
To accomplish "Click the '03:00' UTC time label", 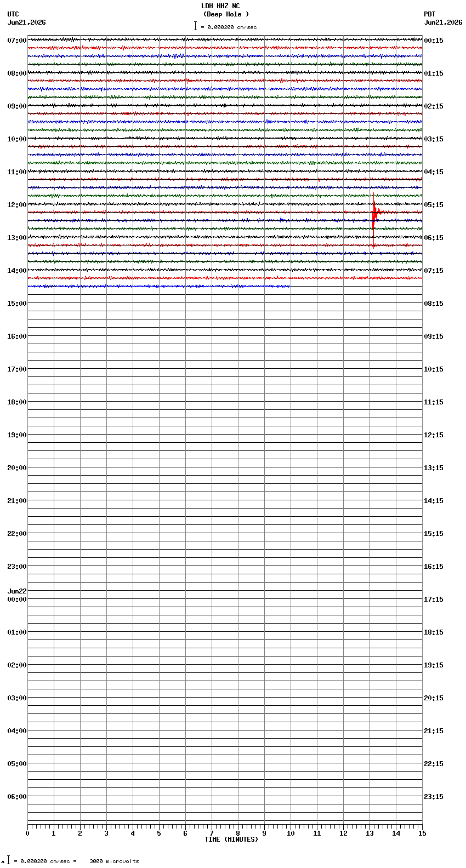I will pos(17,698).
